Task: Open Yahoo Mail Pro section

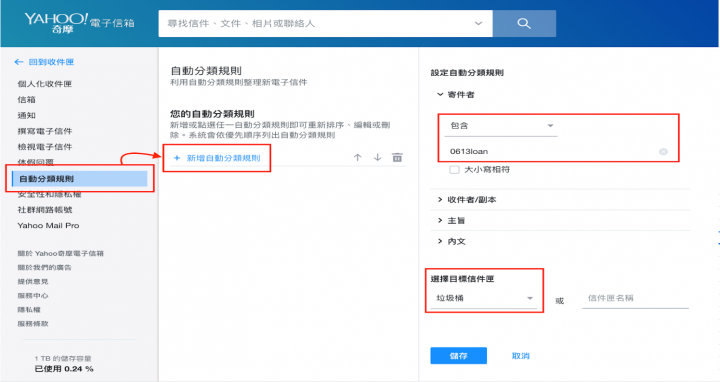Action: 48,225
